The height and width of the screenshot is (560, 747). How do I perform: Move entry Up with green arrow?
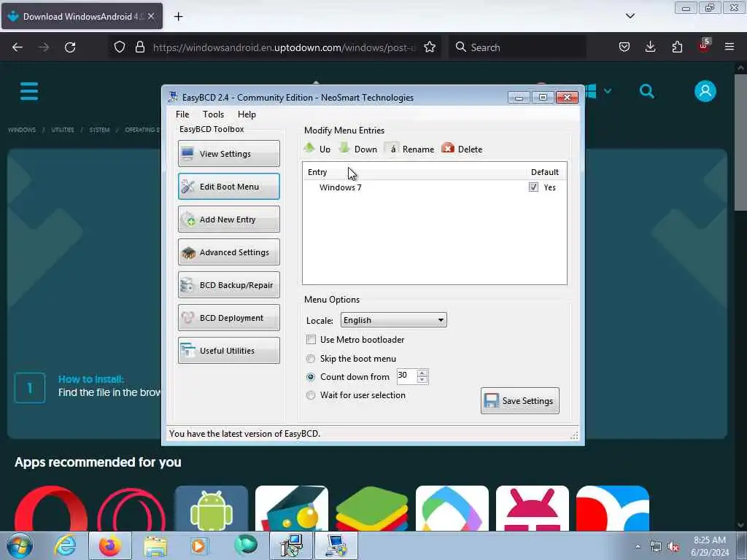click(x=317, y=149)
